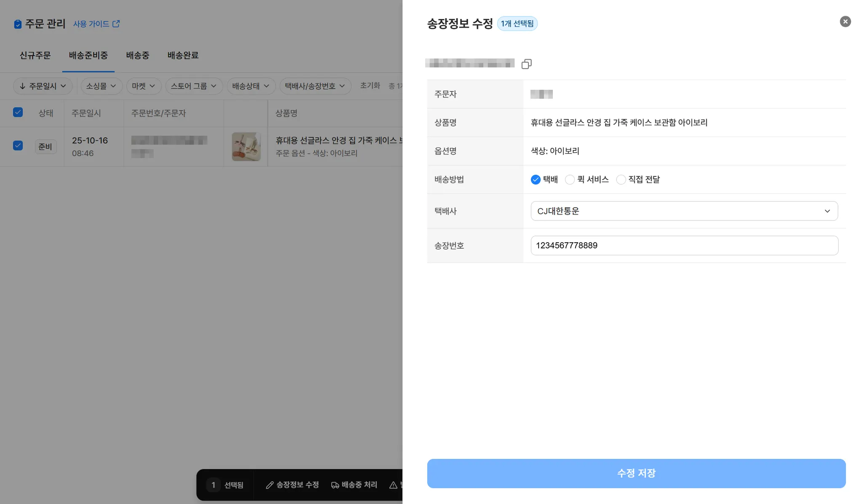
Task: Select the 퀵 서비스 delivery method
Action: tap(570, 180)
